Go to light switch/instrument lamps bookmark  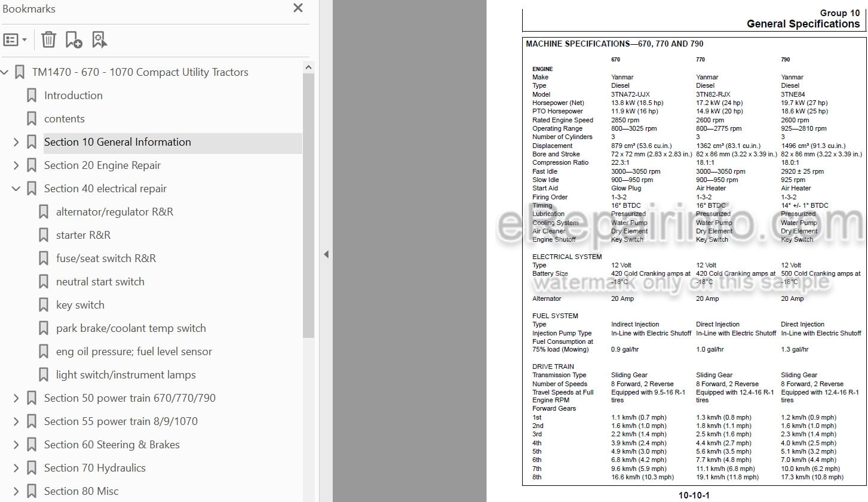(x=126, y=375)
